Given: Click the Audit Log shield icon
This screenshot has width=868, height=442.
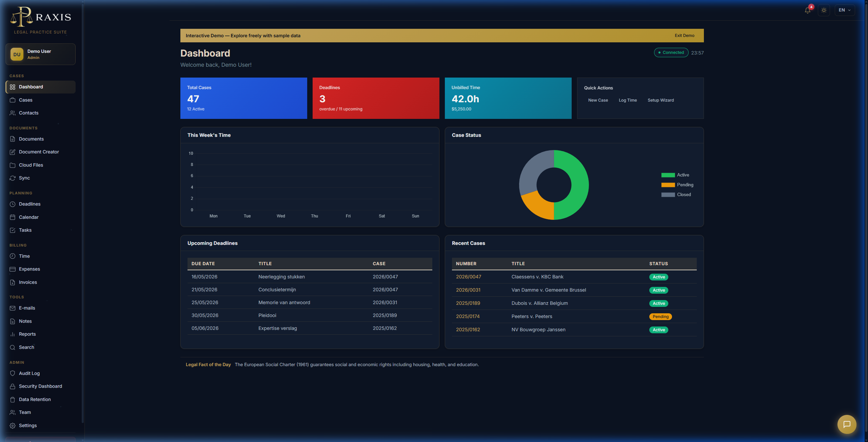Looking at the screenshot, I should click(13, 373).
